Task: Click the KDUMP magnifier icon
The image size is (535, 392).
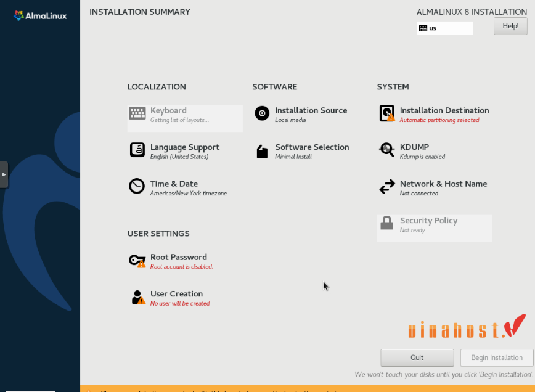Action: coord(387,150)
